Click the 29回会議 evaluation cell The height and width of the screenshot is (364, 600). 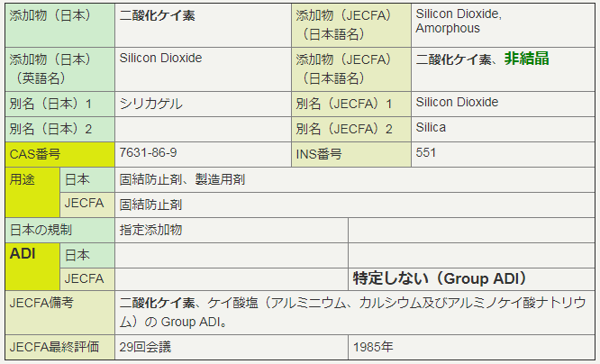[x=145, y=346]
